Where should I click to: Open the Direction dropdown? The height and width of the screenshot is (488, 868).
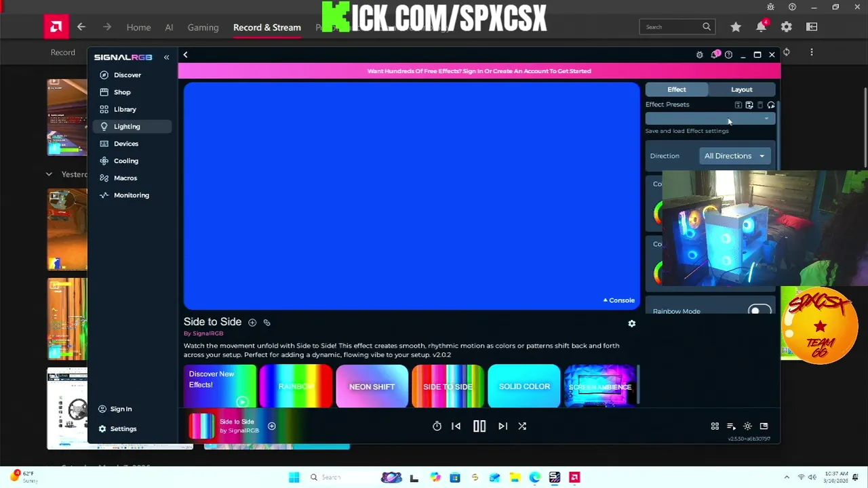pyautogui.click(x=734, y=156)
